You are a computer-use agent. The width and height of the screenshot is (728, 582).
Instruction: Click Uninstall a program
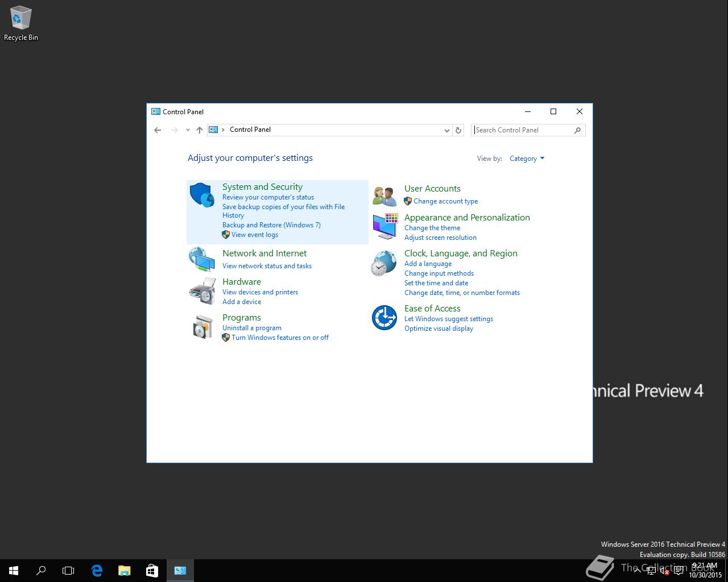[252, 328]
